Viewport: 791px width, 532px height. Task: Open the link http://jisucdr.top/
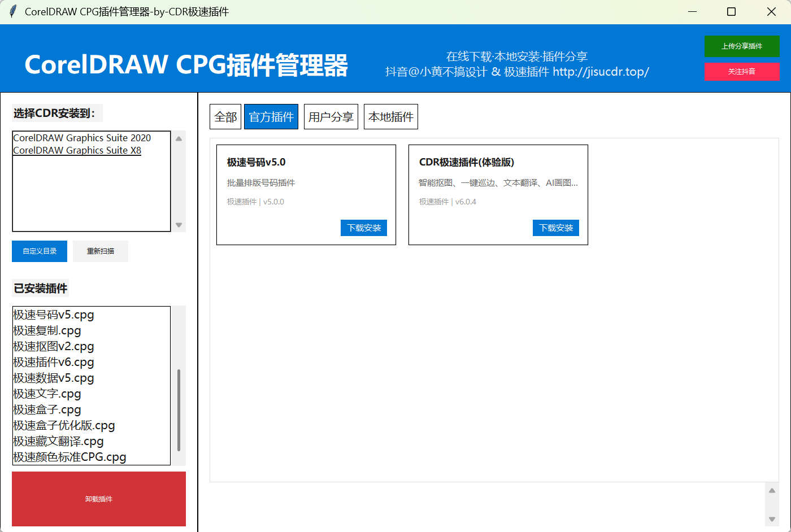[601, 72]
